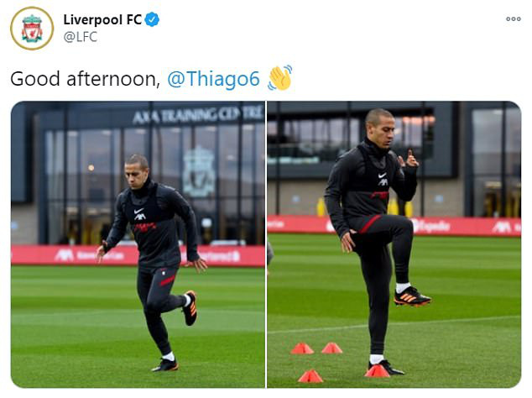Open the right photo with orange cones

pyautogui.click(x=394, y=244)
